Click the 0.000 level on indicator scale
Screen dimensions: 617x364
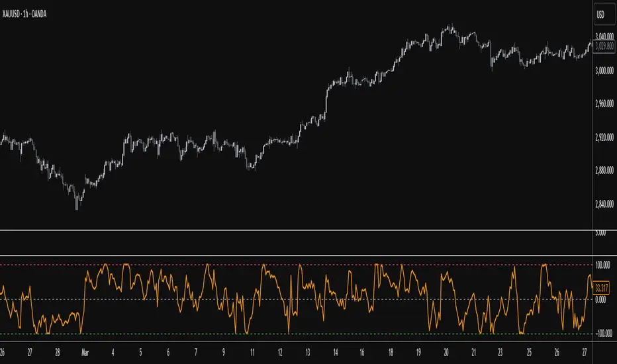600,300
